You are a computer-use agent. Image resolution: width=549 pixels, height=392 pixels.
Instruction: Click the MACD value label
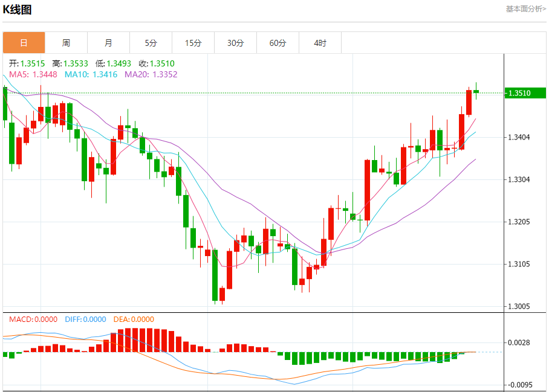click(x=33, y=320)
